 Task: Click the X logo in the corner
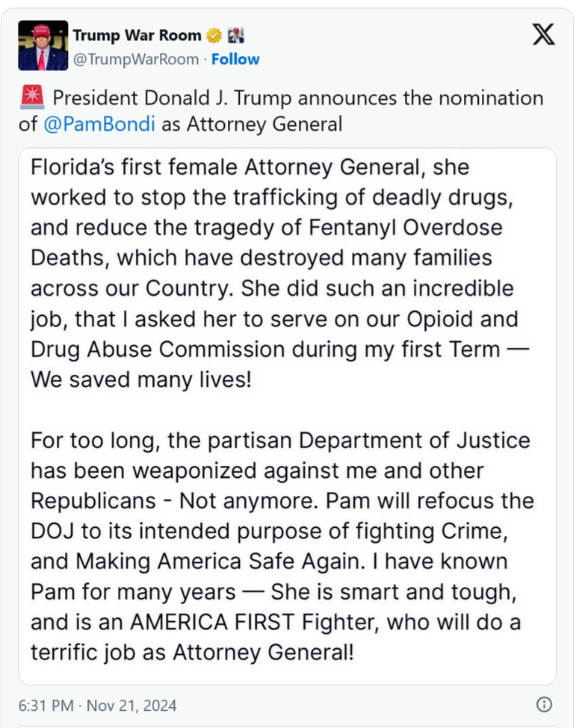click(543, 34)
